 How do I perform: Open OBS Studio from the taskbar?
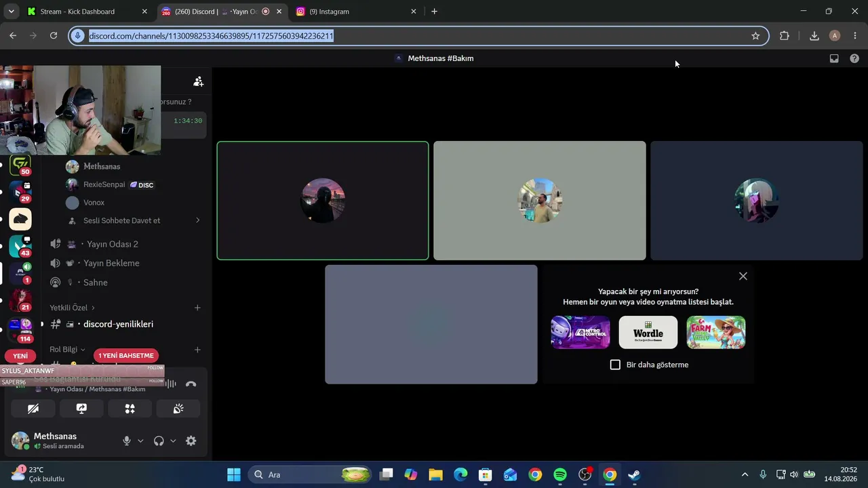point(585,474)
